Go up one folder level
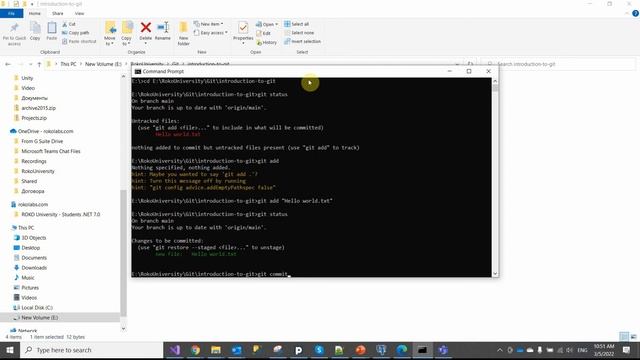 click(39, 64)
